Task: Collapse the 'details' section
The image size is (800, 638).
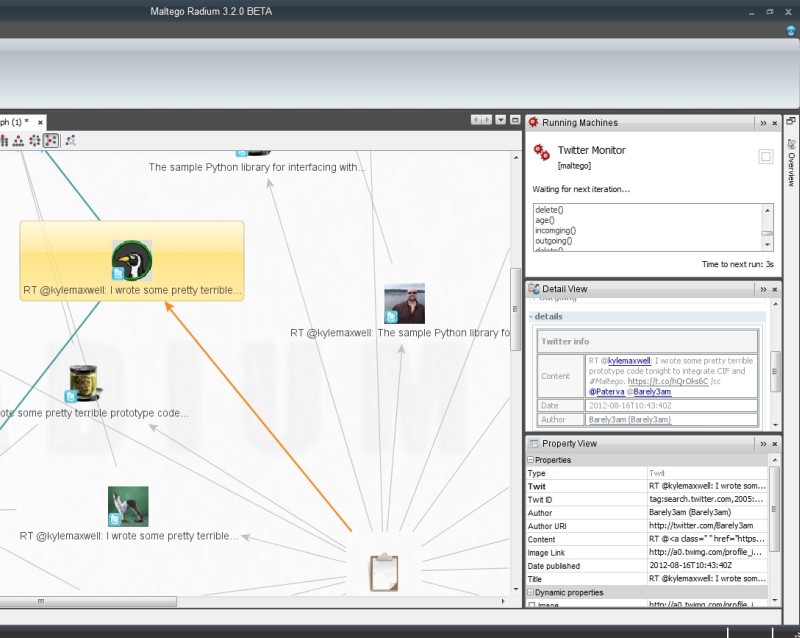Action: (531, 316)
